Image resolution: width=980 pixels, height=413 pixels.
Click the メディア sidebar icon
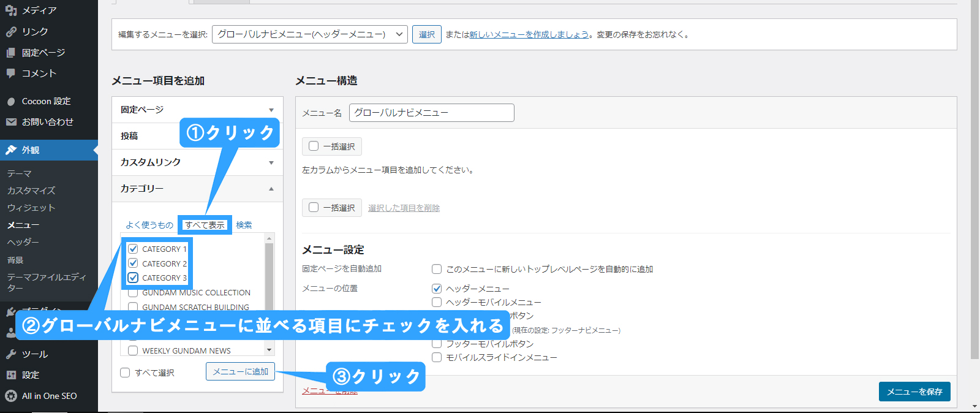coord(11,10)
